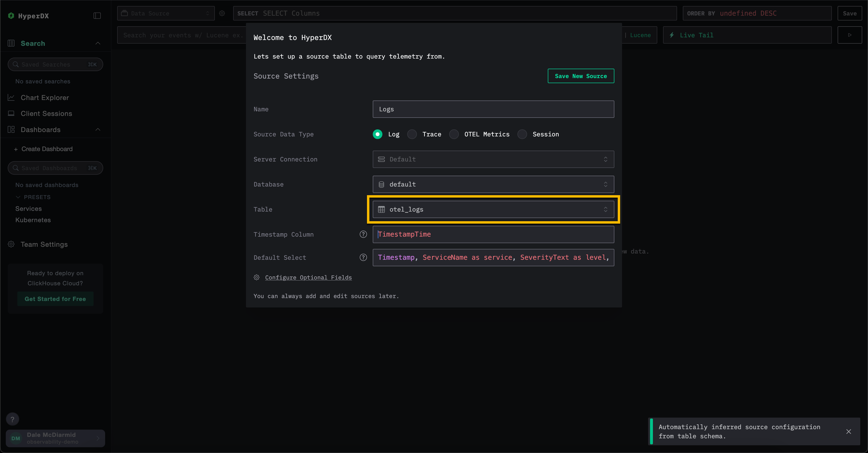
Task: Run the query with the play icon
Action: click(850, 35)
